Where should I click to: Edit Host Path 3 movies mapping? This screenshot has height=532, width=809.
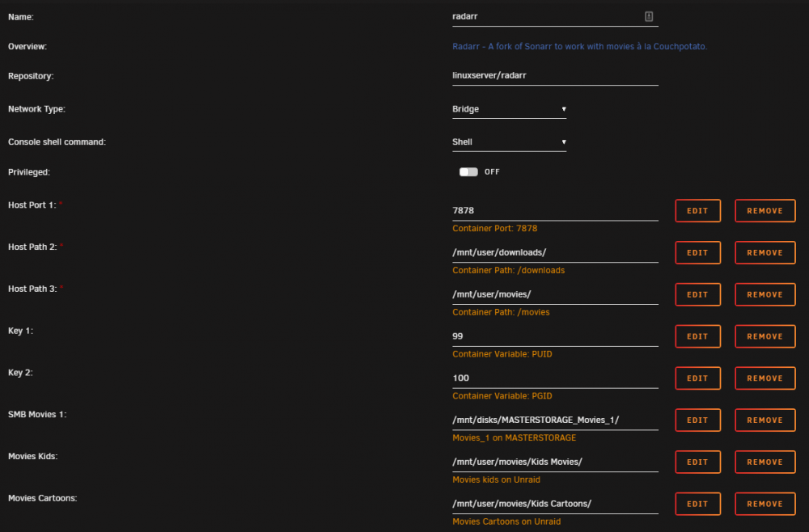pos(697,294)
